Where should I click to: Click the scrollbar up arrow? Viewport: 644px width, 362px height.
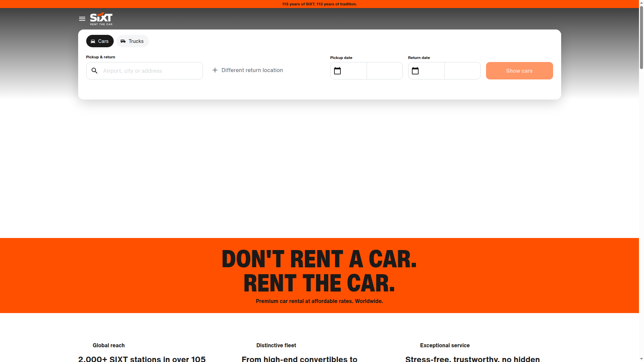(x=641, y=2)
